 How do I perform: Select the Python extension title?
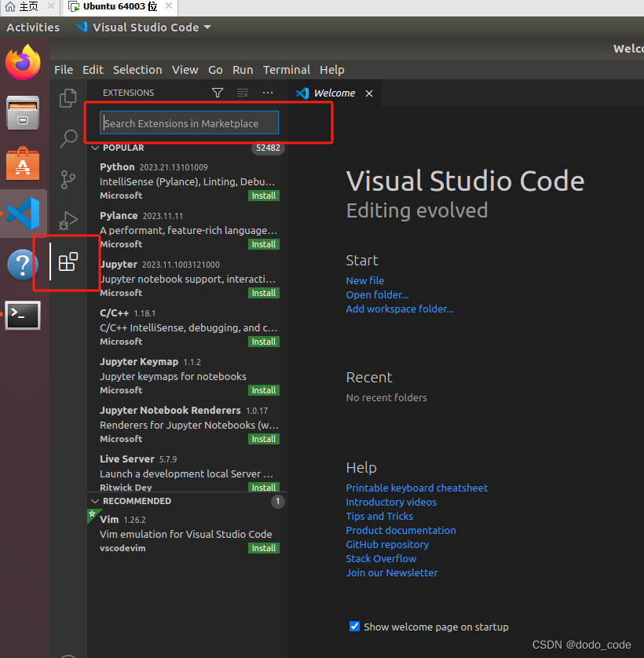pyautogui.click(x=117, y=167)
